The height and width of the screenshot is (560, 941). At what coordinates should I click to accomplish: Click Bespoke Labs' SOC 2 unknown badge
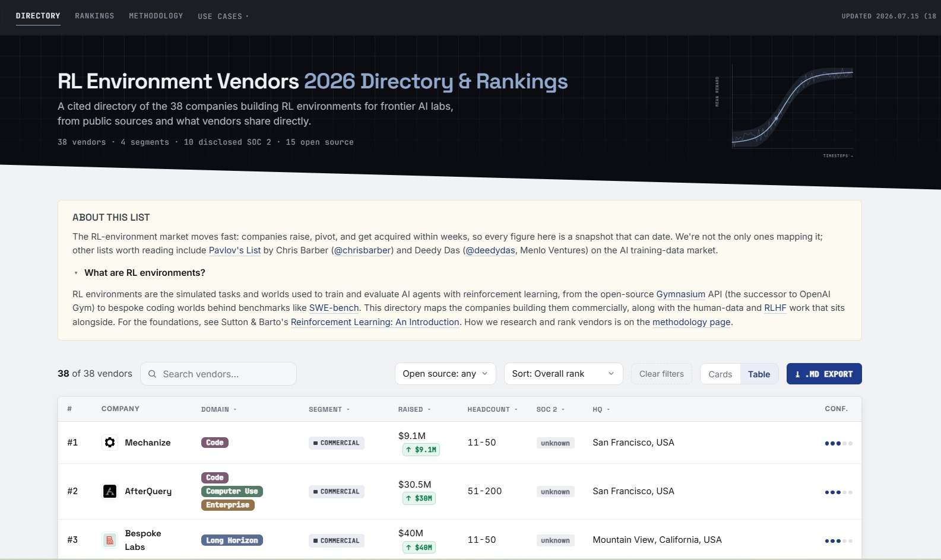tap(556, 540)
